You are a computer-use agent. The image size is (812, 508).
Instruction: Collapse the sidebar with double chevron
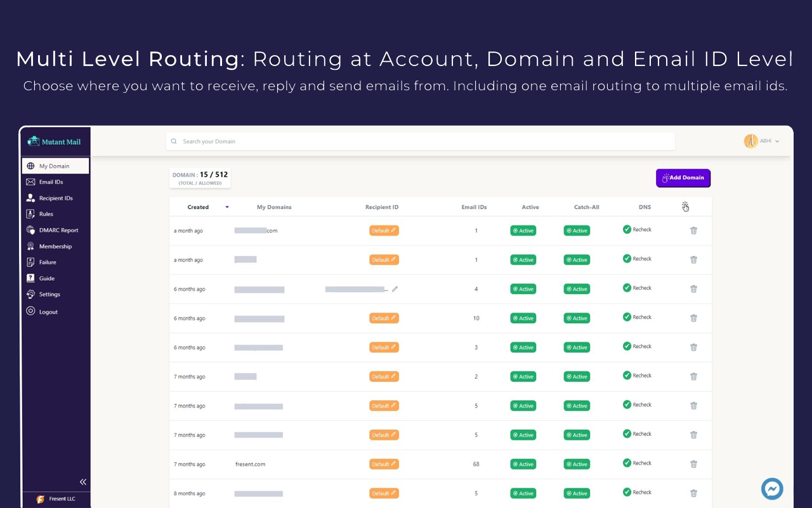point(82,482)
